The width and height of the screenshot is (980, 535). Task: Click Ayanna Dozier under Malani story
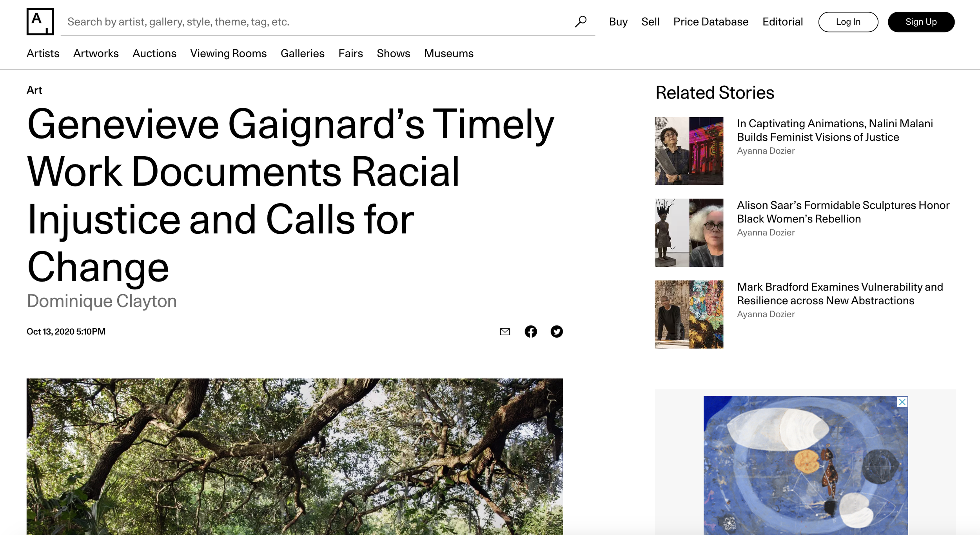(766, 151)
